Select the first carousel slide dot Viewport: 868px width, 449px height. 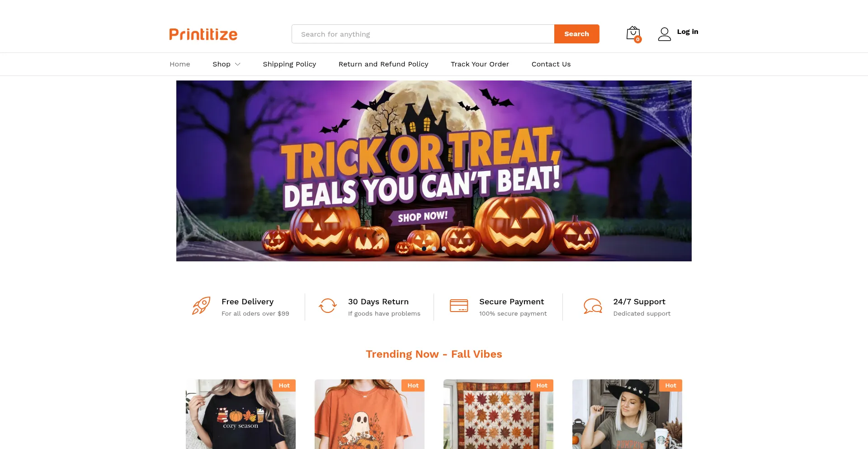pos(424,249)
